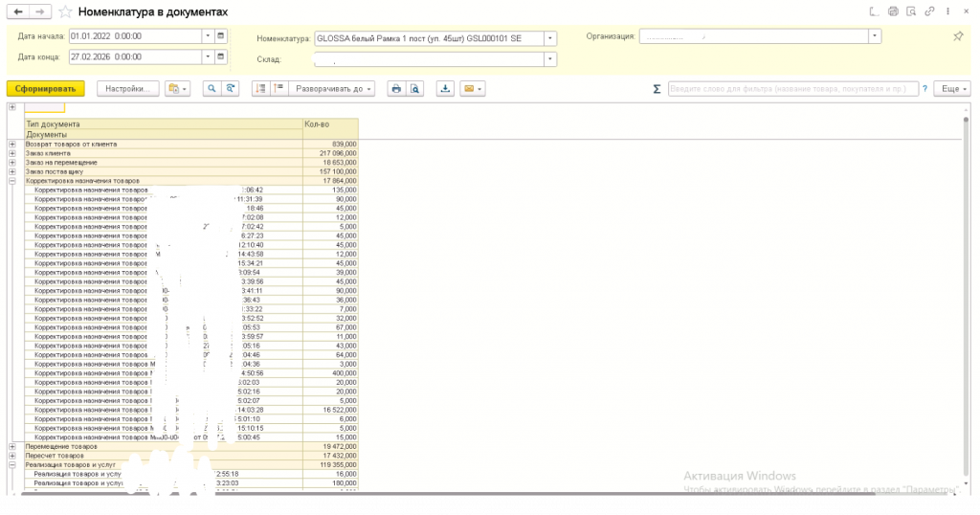Open the Организация dropdown list
Screen dimensions: 980x515
coord(875,36)
